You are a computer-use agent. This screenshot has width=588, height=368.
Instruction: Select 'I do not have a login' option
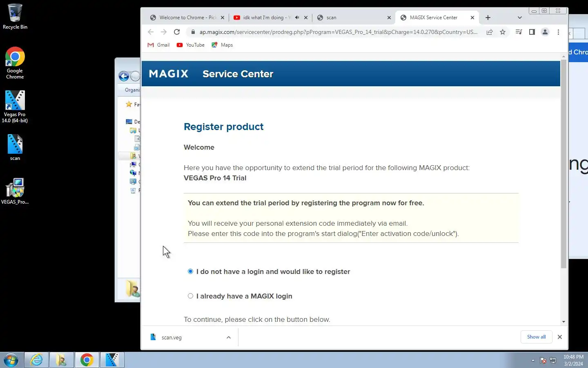190,272
